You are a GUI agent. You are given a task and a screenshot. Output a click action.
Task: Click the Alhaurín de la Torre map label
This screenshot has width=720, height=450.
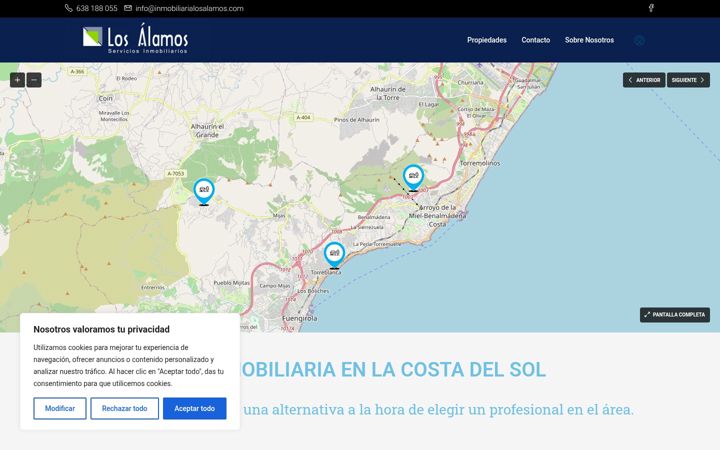click(x=388, y=93)
